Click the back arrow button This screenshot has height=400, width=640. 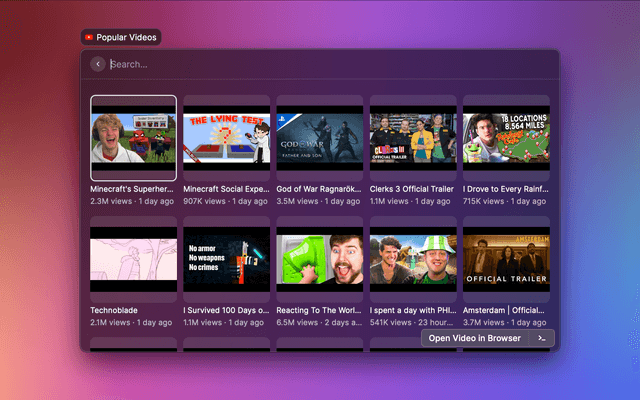98,64
